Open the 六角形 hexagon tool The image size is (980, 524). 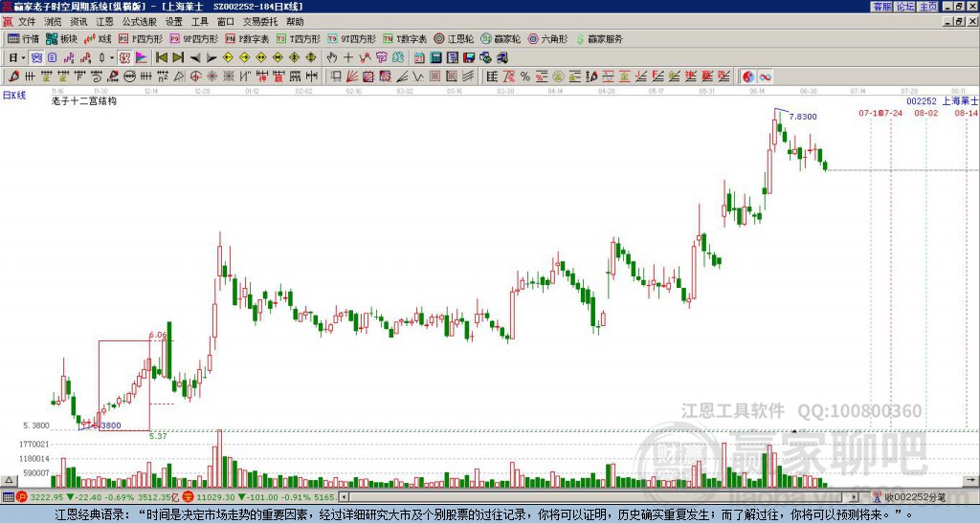tap(548, 38)
